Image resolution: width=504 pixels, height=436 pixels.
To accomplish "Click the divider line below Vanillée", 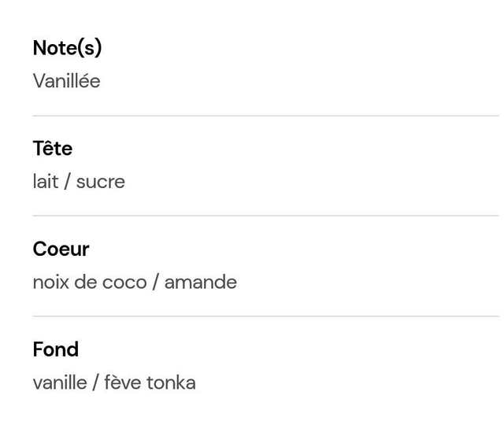I will pos(265,116).
